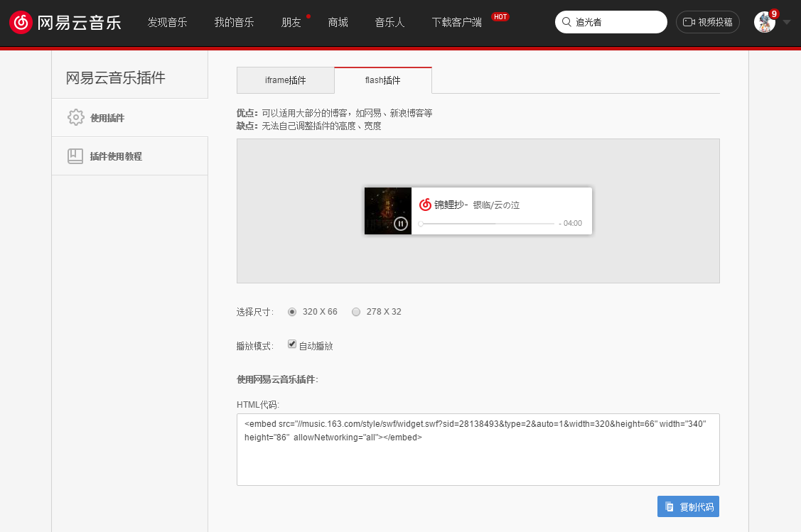Click the gear icon beside 使用插件
Screen dimensions: 801x532
pyautogui.click(x=76, y=118)
